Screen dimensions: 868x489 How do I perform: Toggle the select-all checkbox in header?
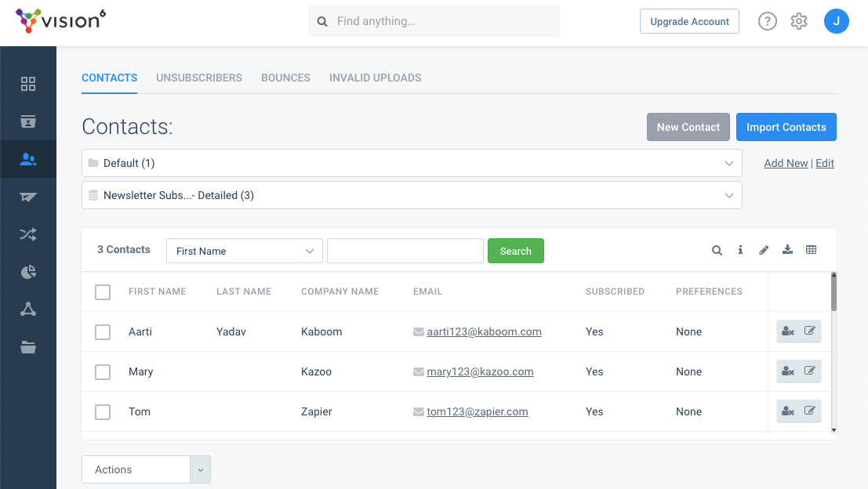(103, 292)
